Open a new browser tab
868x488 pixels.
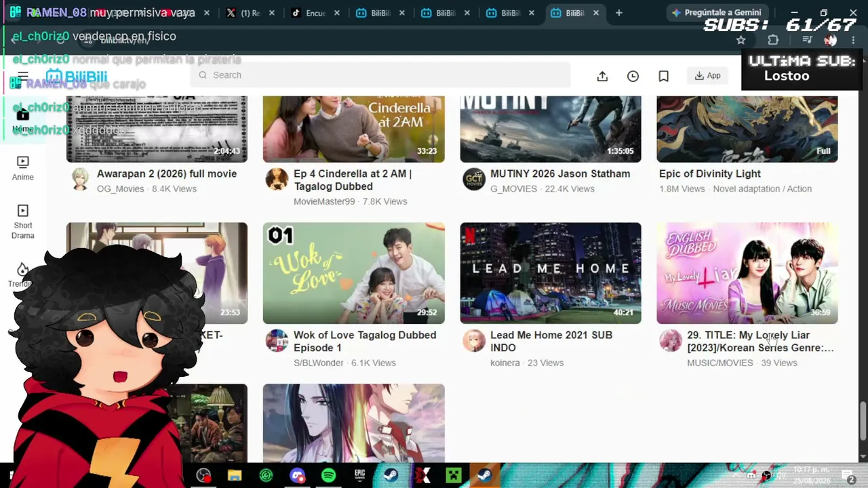[x=618, y=13]
